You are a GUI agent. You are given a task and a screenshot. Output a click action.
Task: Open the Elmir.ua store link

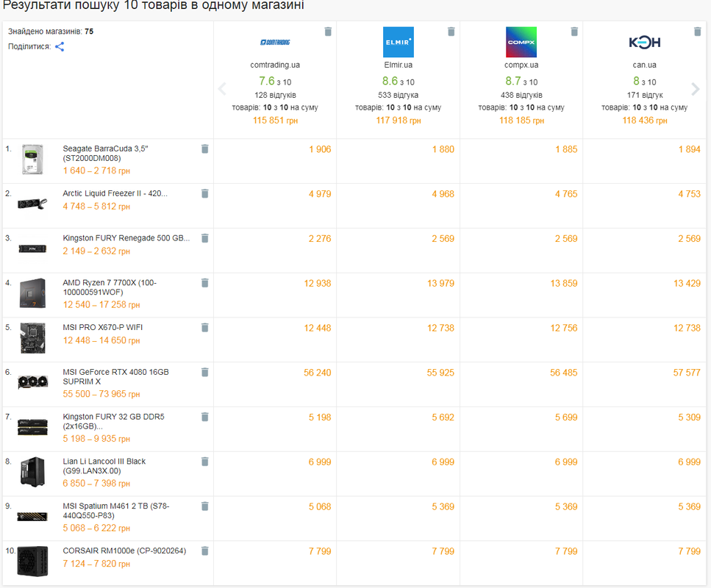398,65
